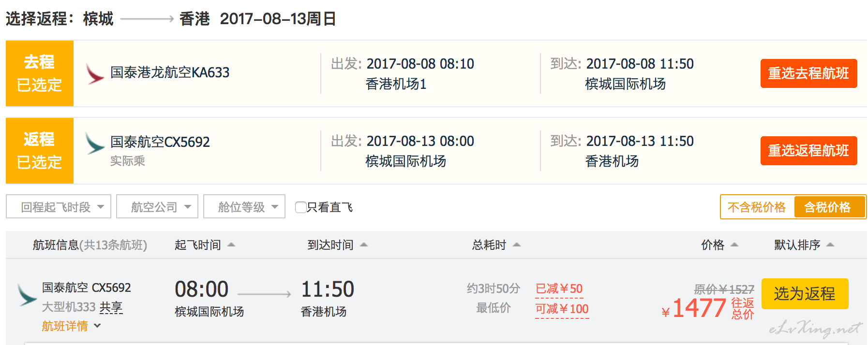868x345 pixels.
Task: Click the 已减￥50 discount label
Action: 559,289
